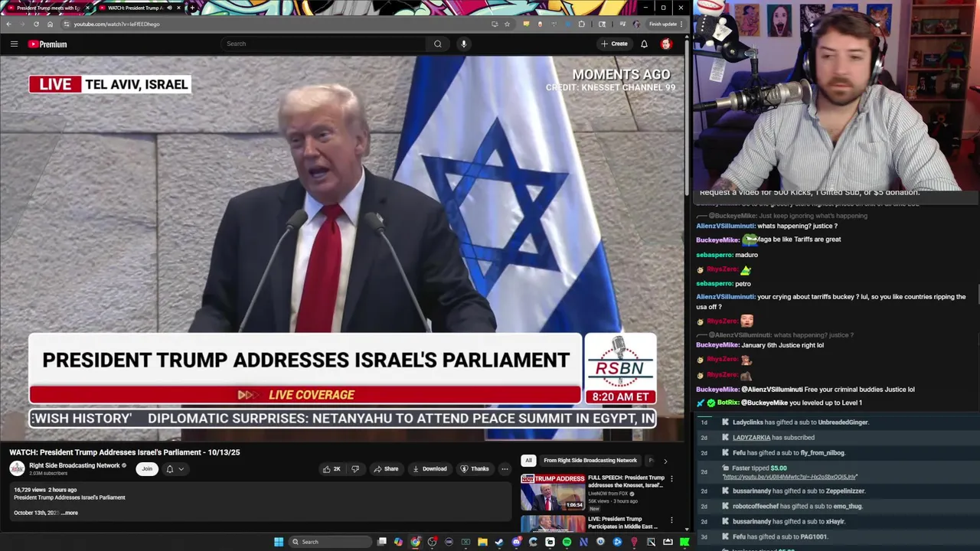Open Windows Start menu
The width and height of the screenshot is (980, 551).
[x=279, y=542]
